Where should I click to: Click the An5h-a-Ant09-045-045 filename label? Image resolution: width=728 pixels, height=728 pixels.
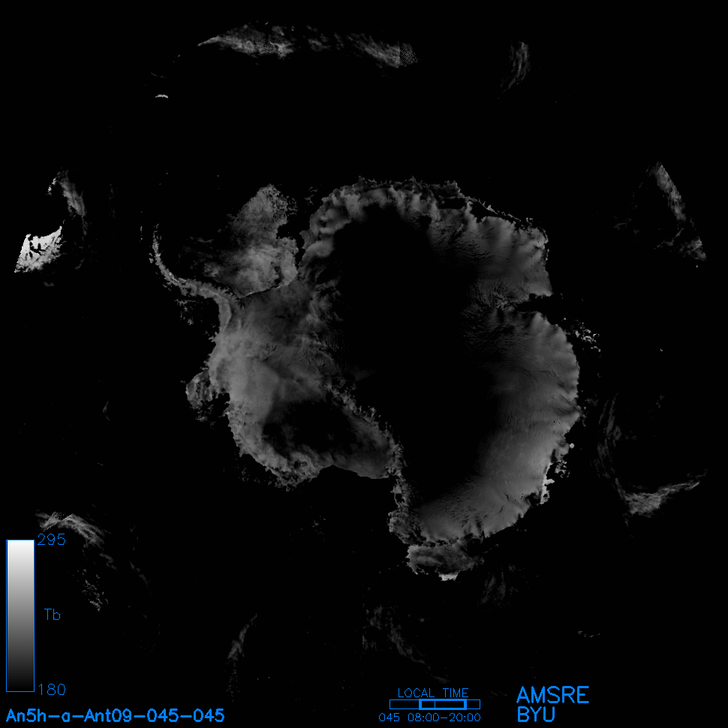click(x=115, y=715)
